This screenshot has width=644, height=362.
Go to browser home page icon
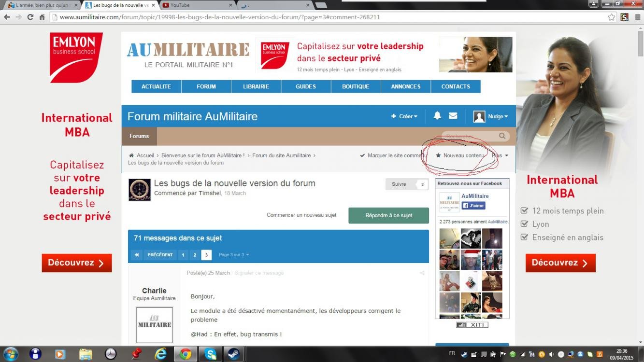pos(42,17)
